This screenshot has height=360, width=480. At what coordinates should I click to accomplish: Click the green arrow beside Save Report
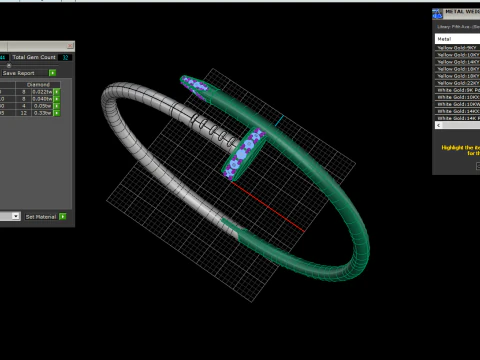[x=52, y=73]
